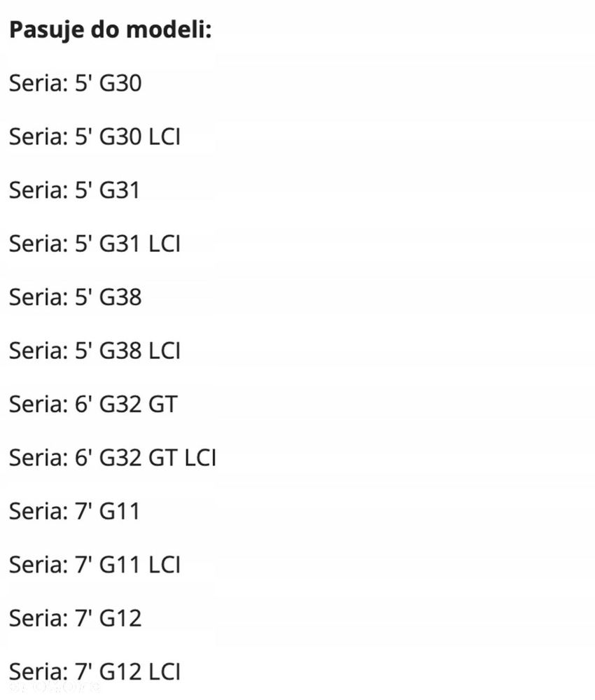Select the "Seria: 5' G38" line

tap(75, 297)
